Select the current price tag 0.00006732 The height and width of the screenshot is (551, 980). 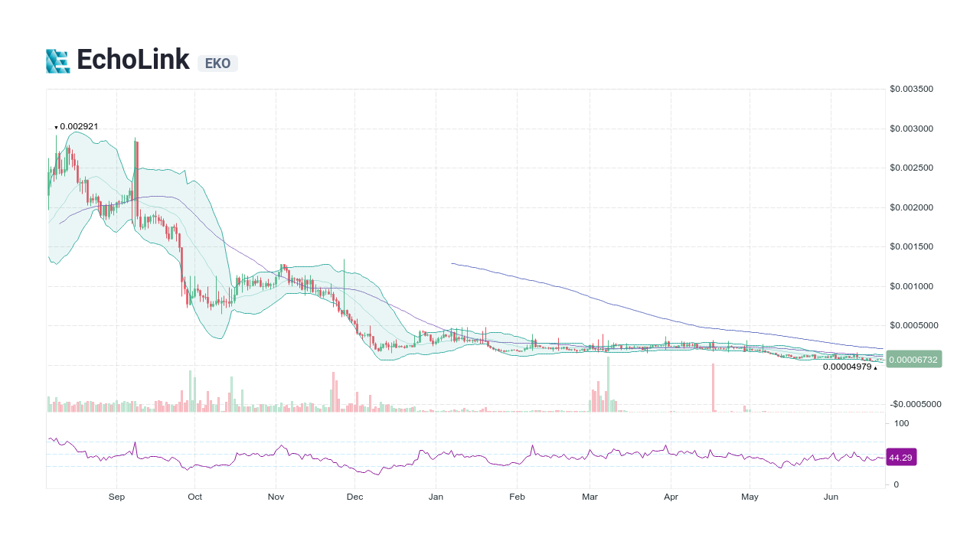pyautogui.click(x=913, y=359)
